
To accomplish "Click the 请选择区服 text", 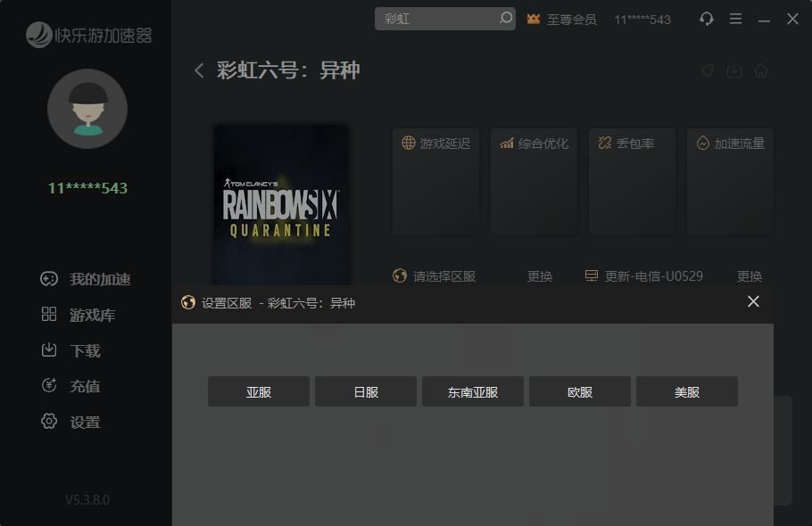I will (444, 276).
